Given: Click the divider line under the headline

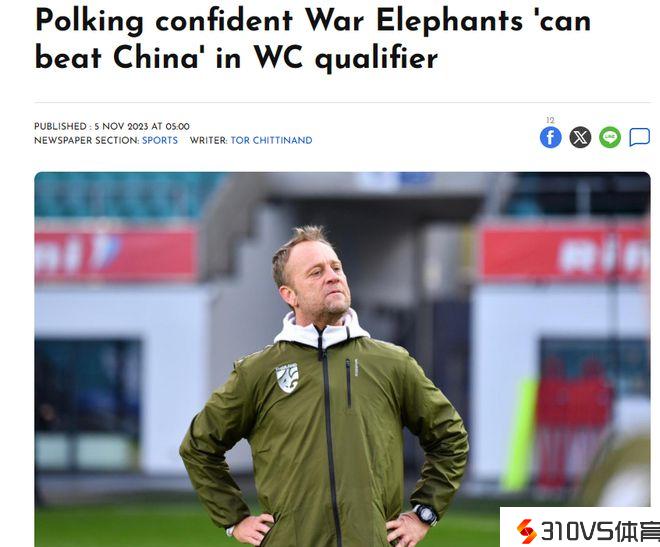Looking at the screenshot, I should coord(343,102).
